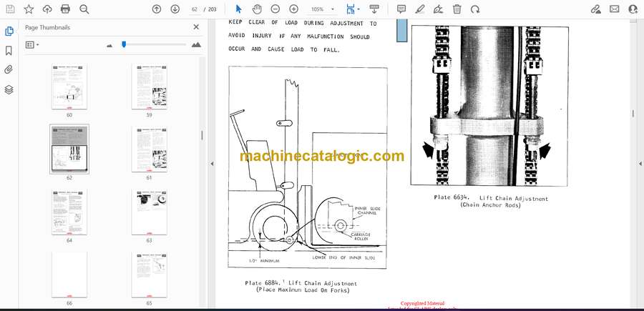644x311 pixels.
Task: Open the find text magnifier tool
Action: coord(84,9)
